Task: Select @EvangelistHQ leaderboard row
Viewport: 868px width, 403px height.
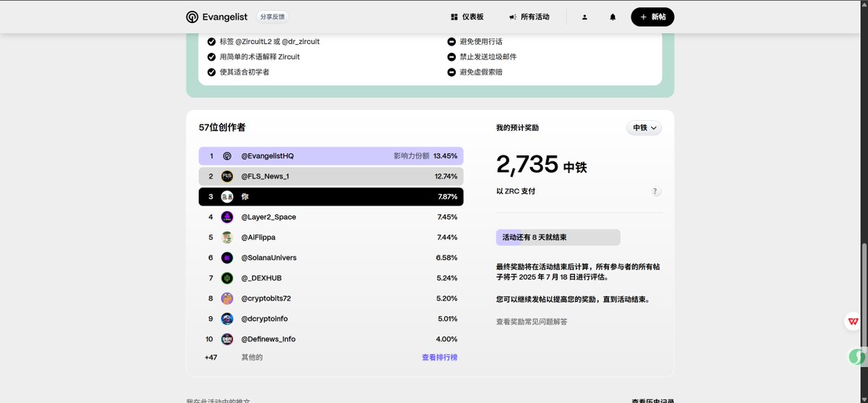Action: pos(331,156)
